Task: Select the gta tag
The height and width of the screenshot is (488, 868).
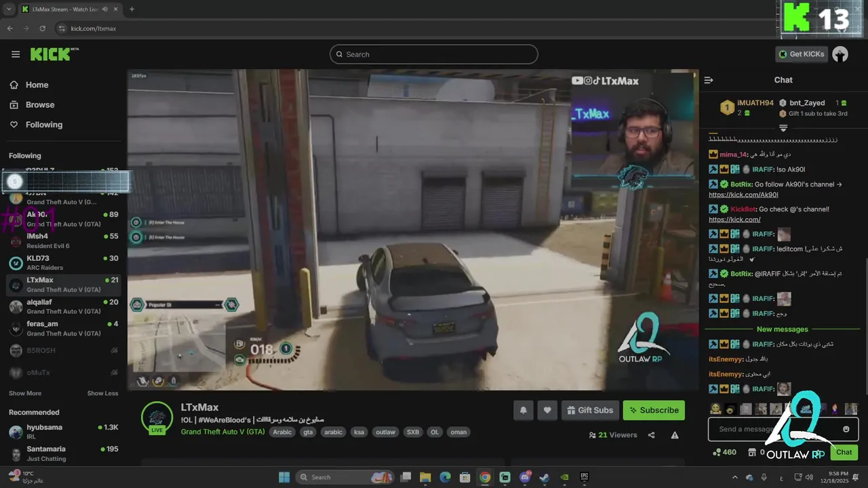Action: click(308, 432)
